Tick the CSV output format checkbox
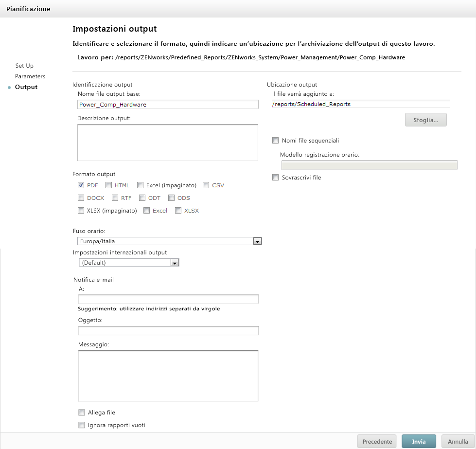 206,185
